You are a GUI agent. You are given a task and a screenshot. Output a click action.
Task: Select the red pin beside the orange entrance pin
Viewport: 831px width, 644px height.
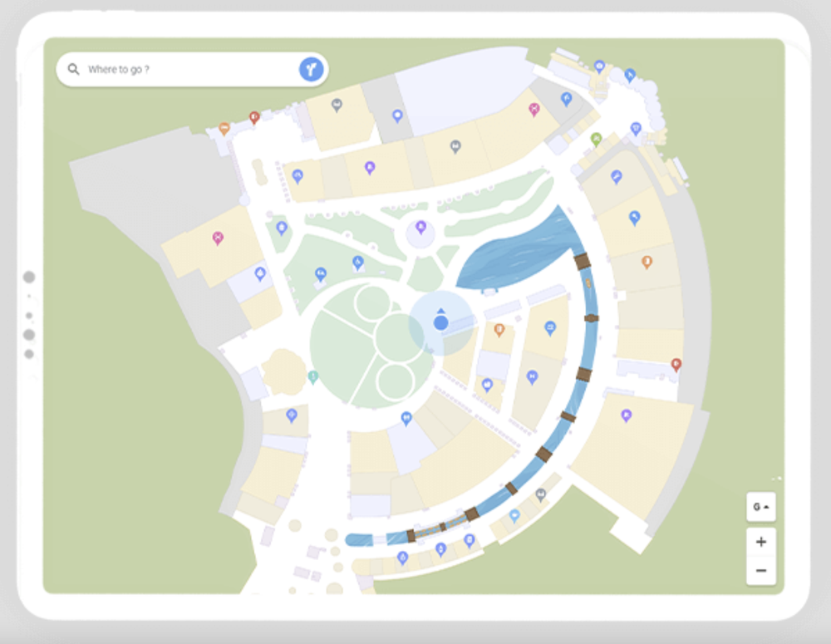coord(254,117)
